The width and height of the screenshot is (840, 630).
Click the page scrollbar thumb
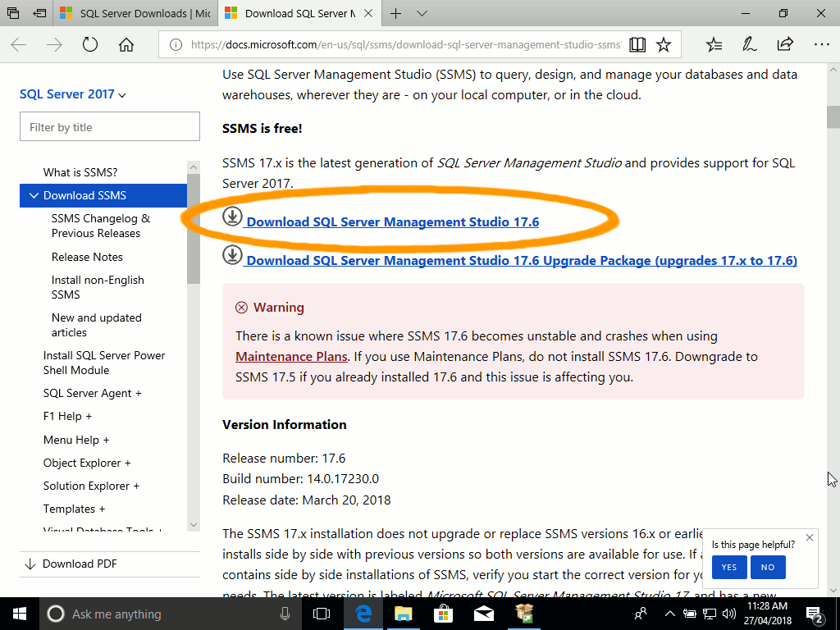pos(833,117)
